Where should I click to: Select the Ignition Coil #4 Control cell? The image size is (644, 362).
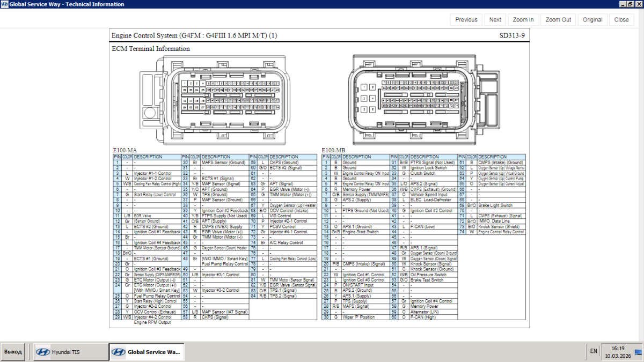(434, 301)
